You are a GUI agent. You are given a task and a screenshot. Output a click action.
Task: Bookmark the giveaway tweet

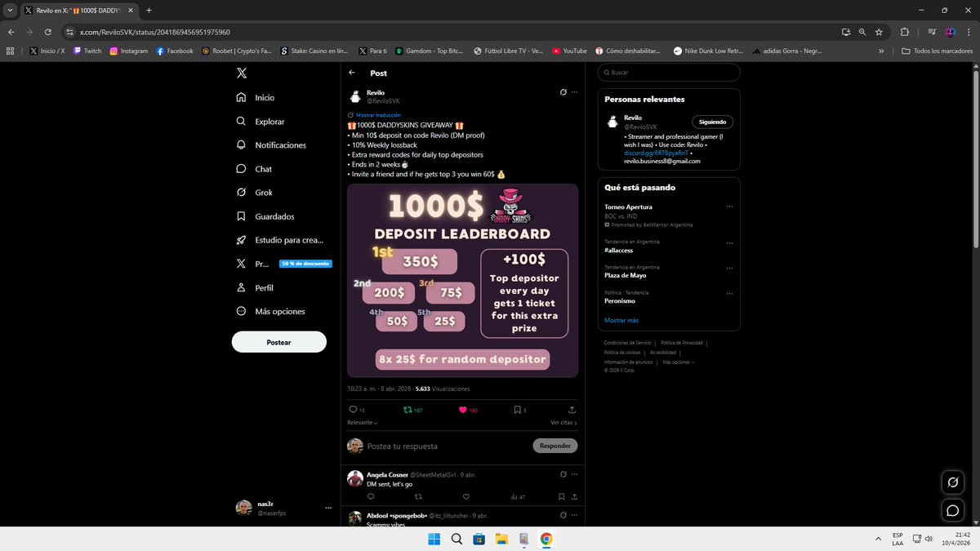pyautogui.click(x=516, y=410)
